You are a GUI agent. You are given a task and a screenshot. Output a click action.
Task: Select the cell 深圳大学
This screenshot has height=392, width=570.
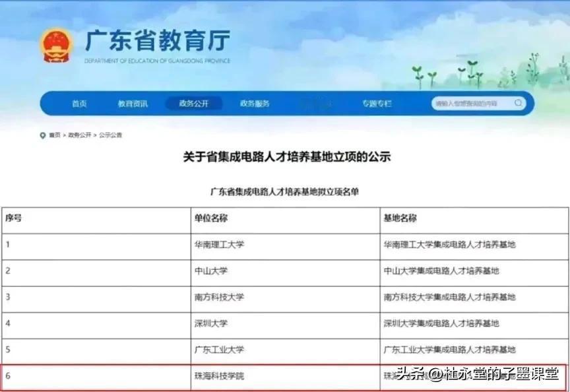click(x=286, y=325)
